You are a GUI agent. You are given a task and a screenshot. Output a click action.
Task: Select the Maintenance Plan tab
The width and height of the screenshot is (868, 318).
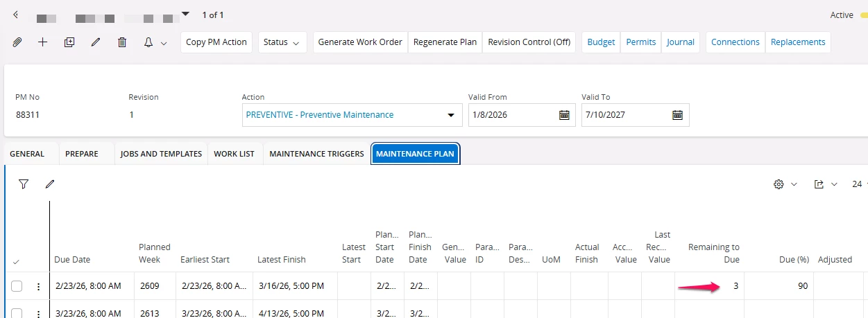(415, 154)
